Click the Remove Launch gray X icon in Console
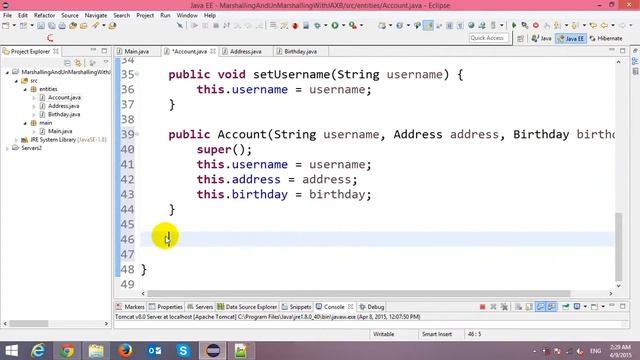Screen dimensions: 640x360 click(x=493, y=307)
